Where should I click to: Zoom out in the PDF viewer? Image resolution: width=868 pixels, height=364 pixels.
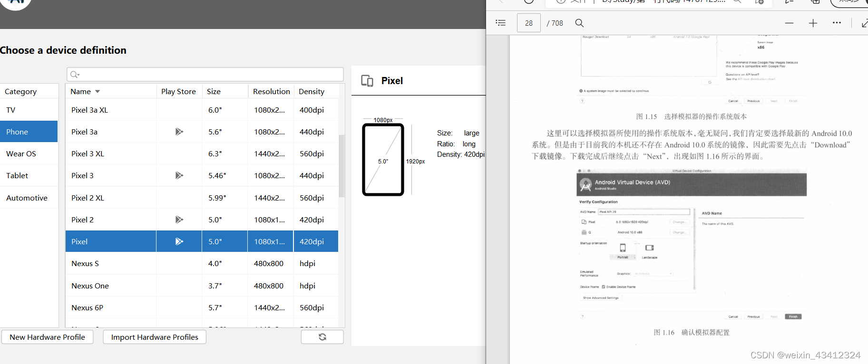[x=789, y=23]
